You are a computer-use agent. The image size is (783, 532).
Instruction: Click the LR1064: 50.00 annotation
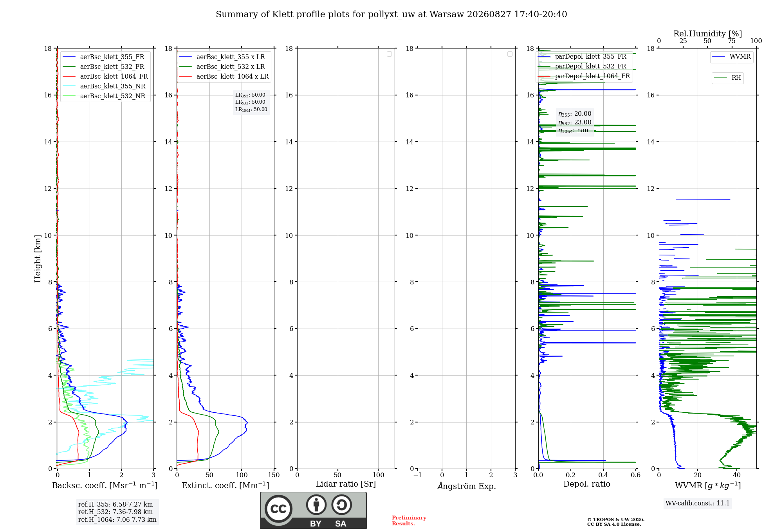[251, 110]
